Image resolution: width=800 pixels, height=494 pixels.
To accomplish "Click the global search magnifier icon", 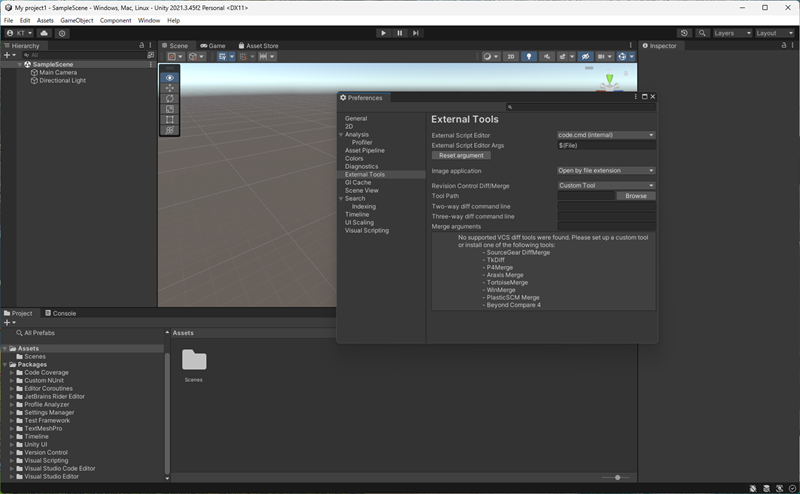I will pos(700,33).
